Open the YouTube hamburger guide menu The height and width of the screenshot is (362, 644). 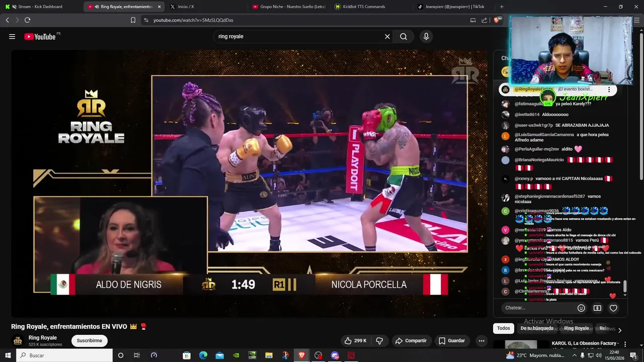tap(12, 36)
